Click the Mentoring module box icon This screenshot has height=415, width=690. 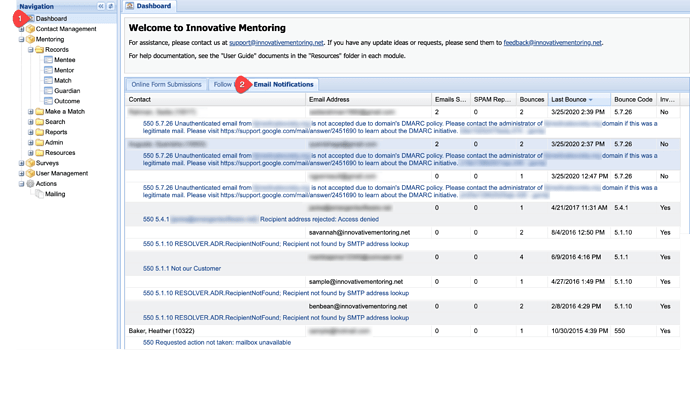pos(30,39)
